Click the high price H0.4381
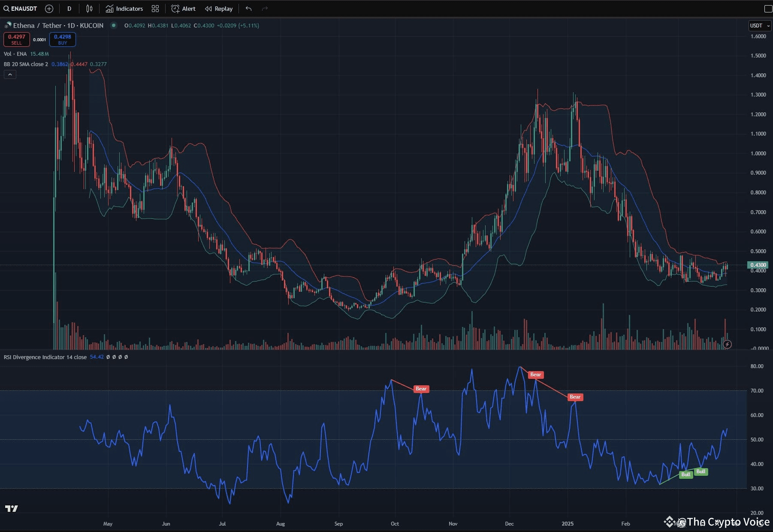773x532 pixels. pyautogui.click(x=158, y=25)
